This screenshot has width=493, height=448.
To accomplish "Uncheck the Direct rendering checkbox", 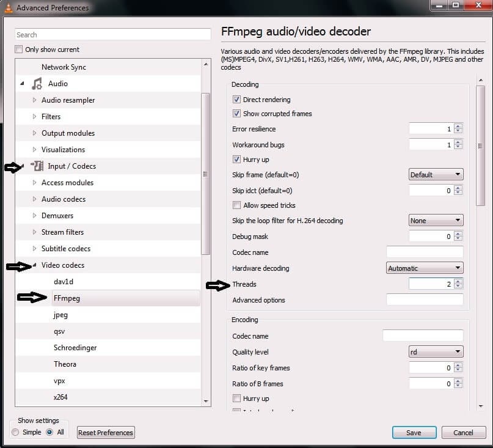I will tap(236, 100).
